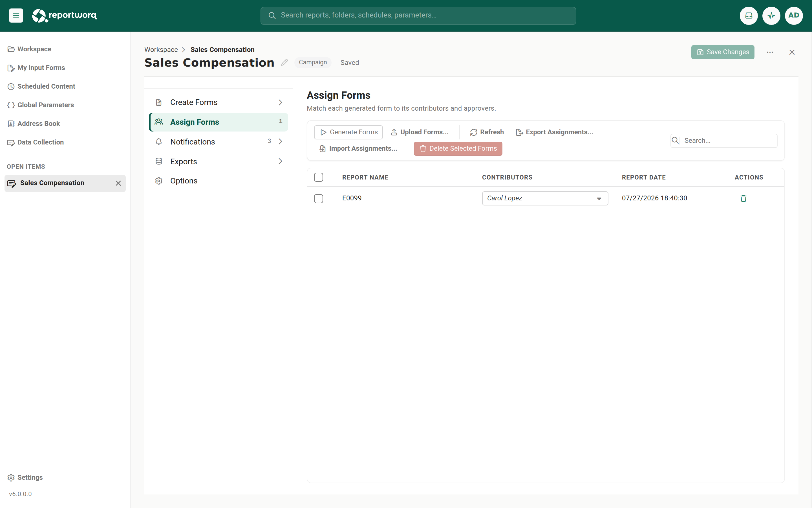Click the Saved status text
Screen dimensions: 812x508
[350, 63]
